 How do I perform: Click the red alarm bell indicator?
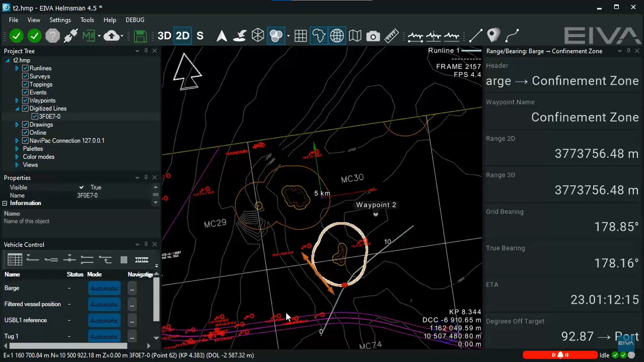560,355
